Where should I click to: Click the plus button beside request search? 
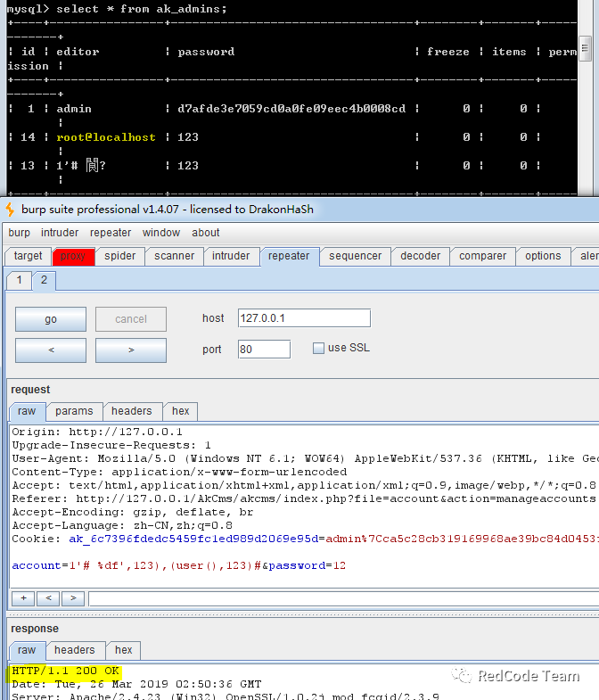click(23, 598)
